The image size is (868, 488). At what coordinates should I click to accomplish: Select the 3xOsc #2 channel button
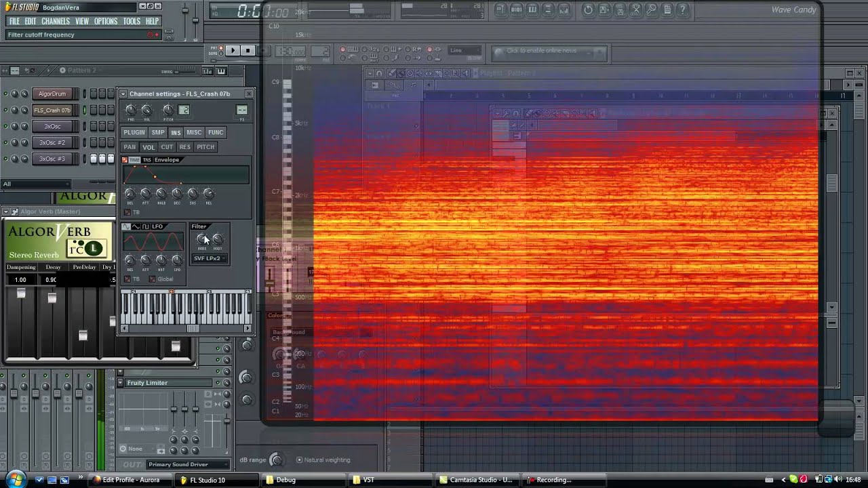coord(56,142)
